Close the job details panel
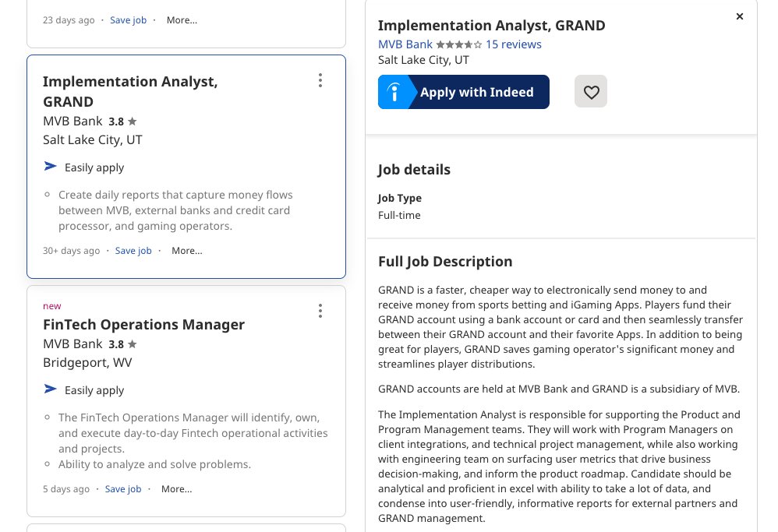This screenshot has height=532, width=778. [740, 16]
